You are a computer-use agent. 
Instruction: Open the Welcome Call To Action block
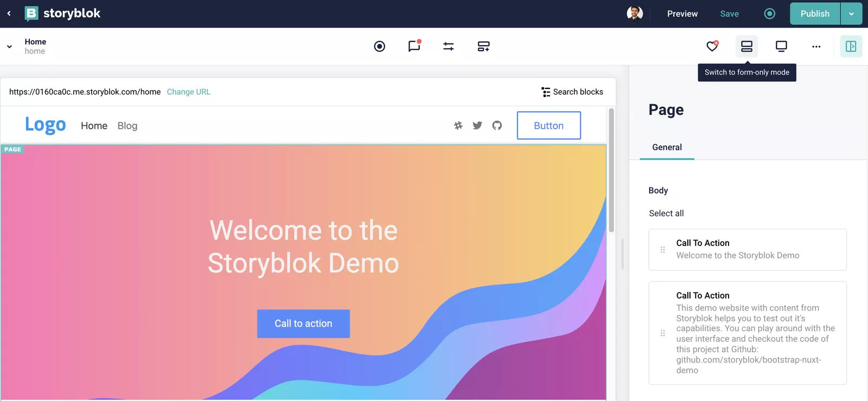pyautogui.click(x=748, y=249)
